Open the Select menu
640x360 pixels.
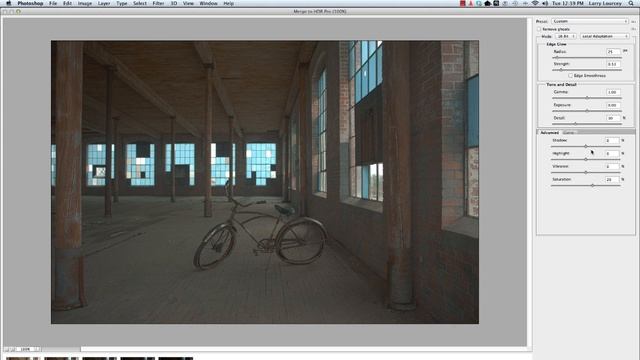pos(140,3)
